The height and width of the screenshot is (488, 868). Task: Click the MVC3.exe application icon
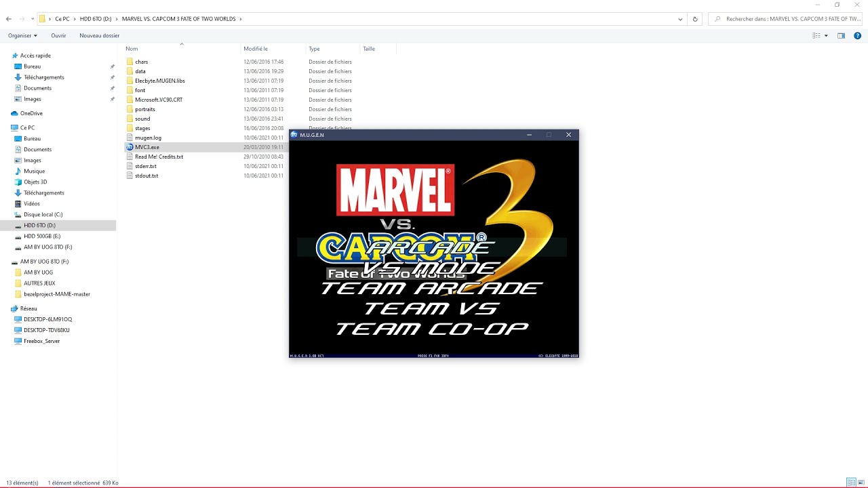tap(130, 147)
